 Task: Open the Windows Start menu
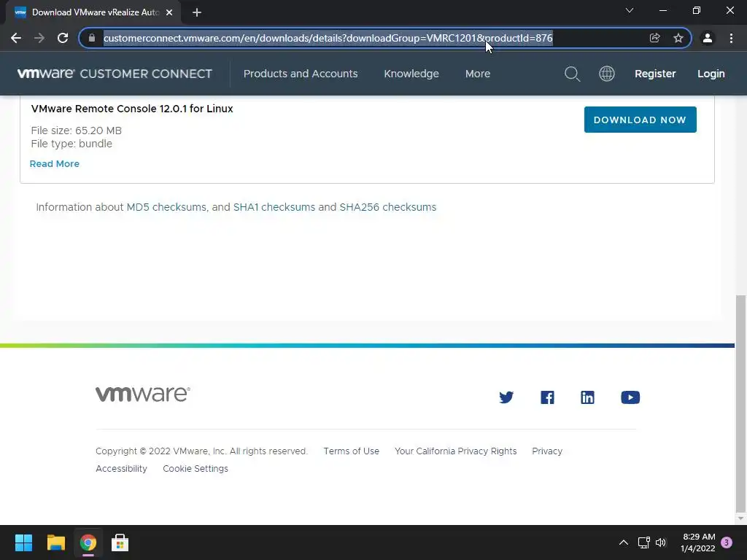(x=23, y=542)
